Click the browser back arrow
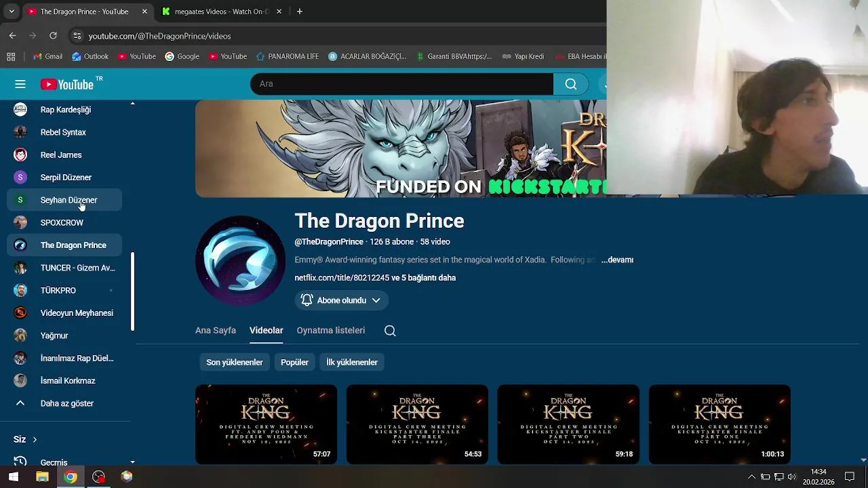This screenshot has width=868, height=488. 12,35
